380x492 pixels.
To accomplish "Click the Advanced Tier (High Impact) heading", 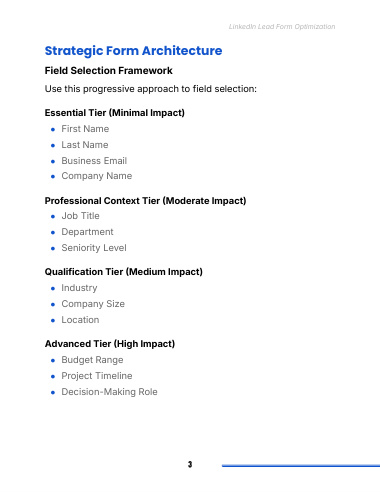I will coord(110,344).
